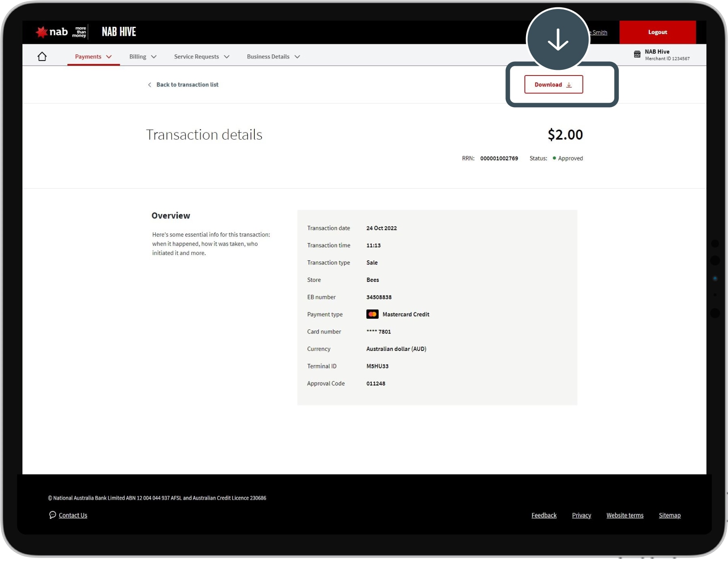The width and height of the screenshot is (728, 575).
Task: Click the merchant store icon
Action: 637,54
